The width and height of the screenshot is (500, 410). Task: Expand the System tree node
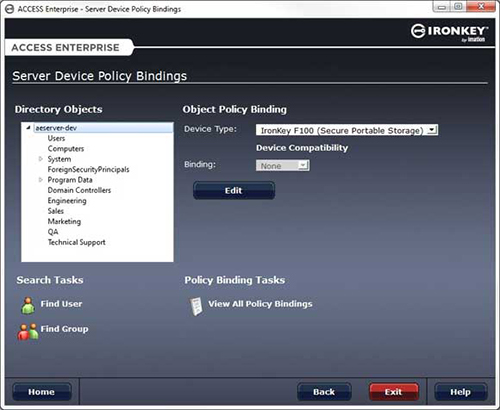pyautogui.click(x=41, y=159)
